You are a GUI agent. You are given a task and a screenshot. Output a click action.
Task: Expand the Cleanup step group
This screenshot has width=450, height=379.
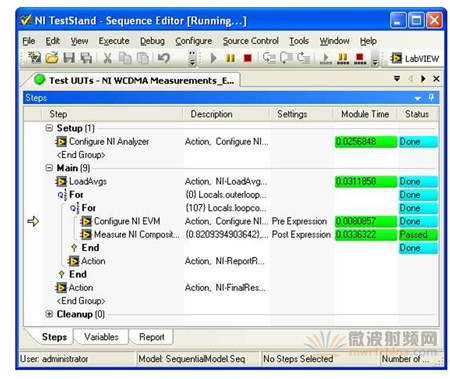click(x=49, y=314)
